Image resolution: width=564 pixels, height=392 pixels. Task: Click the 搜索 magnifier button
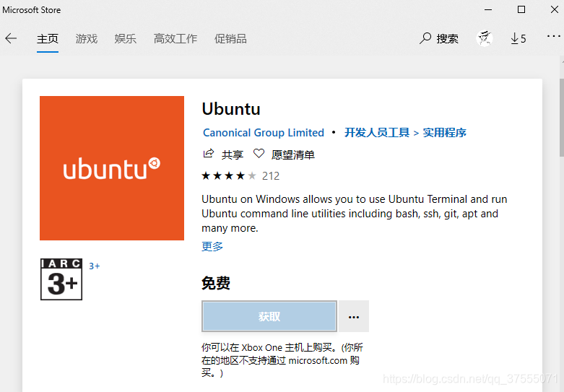tap(439, 38)
